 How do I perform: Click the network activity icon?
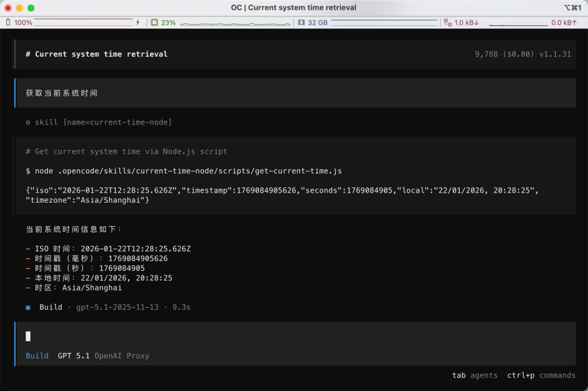click(x=448, y=22)
